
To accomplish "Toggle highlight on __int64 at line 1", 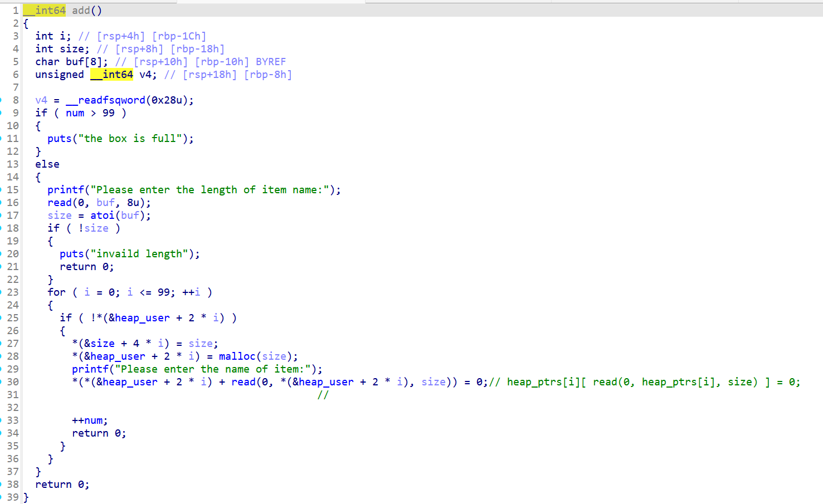I will pos(44,10).
